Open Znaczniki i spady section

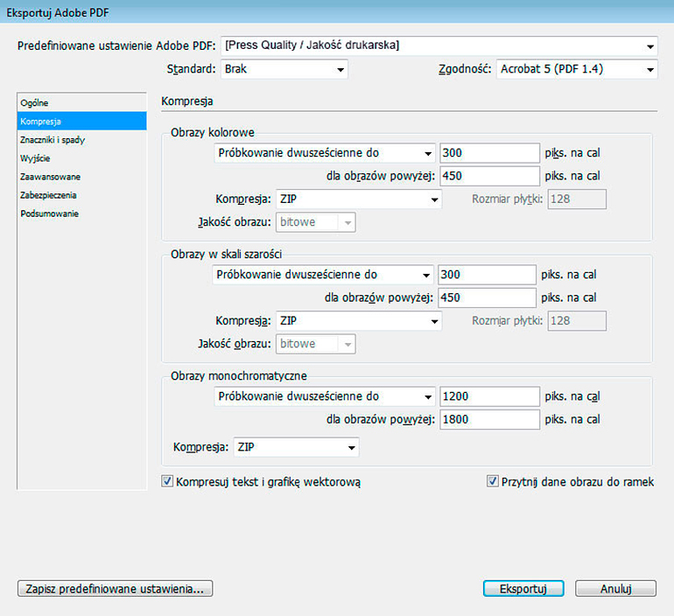pos(82,140)
